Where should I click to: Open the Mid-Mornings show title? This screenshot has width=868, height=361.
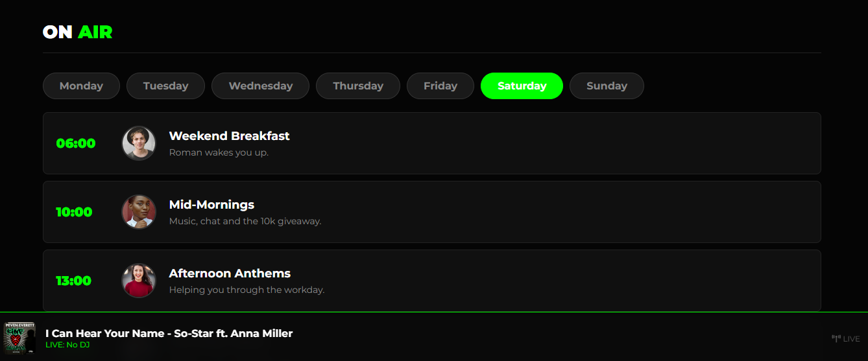pos(211,205)
